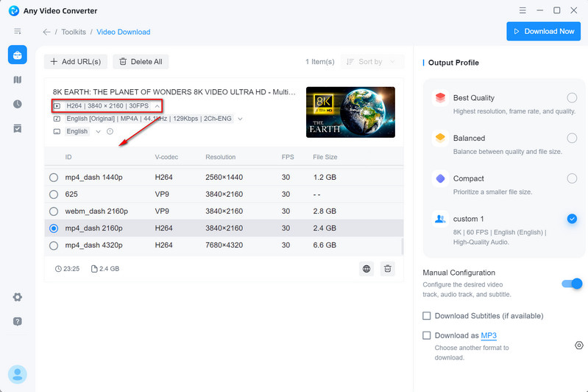Choose the Balanced profile radio

pos(572,139)
